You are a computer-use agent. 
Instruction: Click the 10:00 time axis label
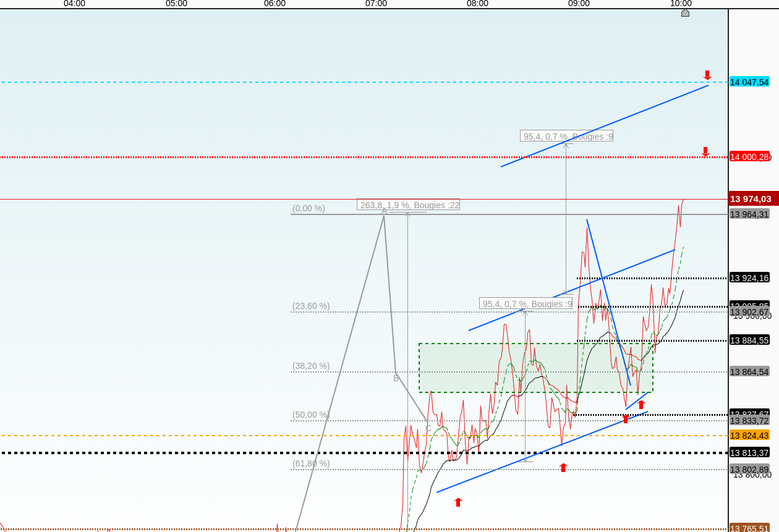[x=681, y=4]
